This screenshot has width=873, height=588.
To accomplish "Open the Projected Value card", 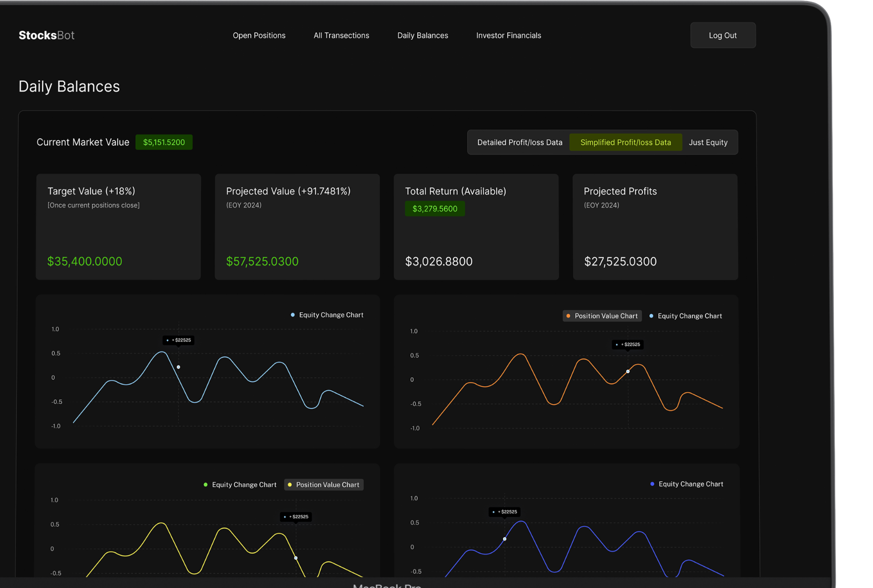I will point(297,227).
